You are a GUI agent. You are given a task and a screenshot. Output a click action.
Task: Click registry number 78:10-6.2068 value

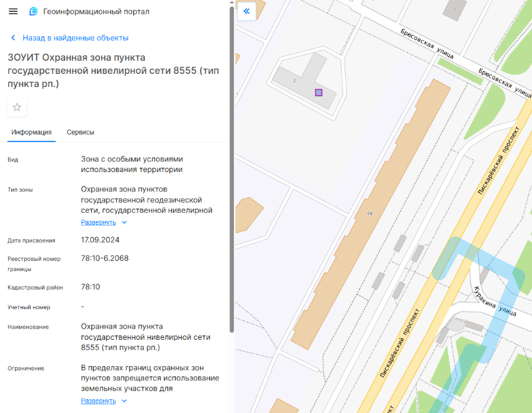click(x=104, y=258)
